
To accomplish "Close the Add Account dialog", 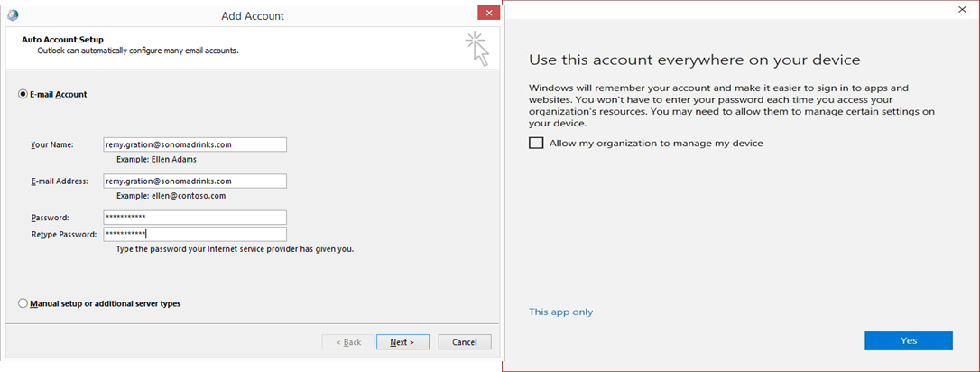I will click(x=487, y=14).
